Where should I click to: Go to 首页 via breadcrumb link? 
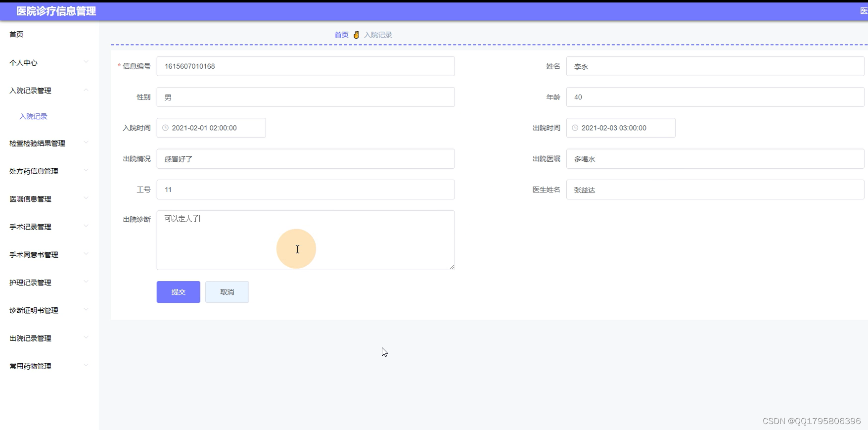tap(341, 35)
